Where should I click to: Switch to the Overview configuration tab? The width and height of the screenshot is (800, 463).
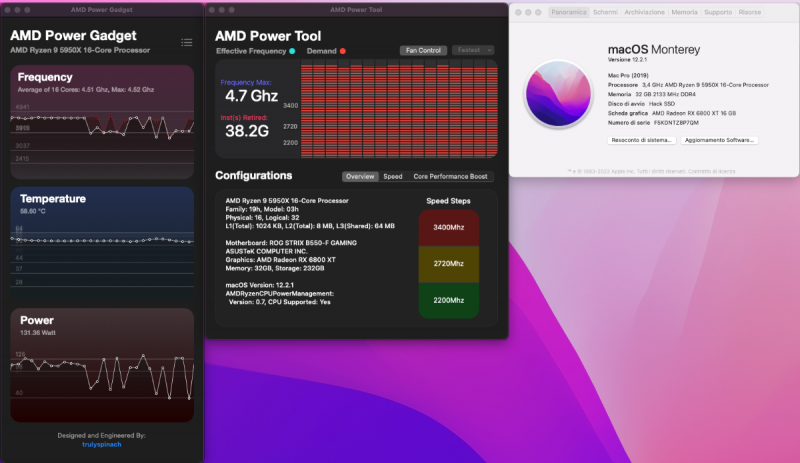pyautogui.click(x=360, y=177)
